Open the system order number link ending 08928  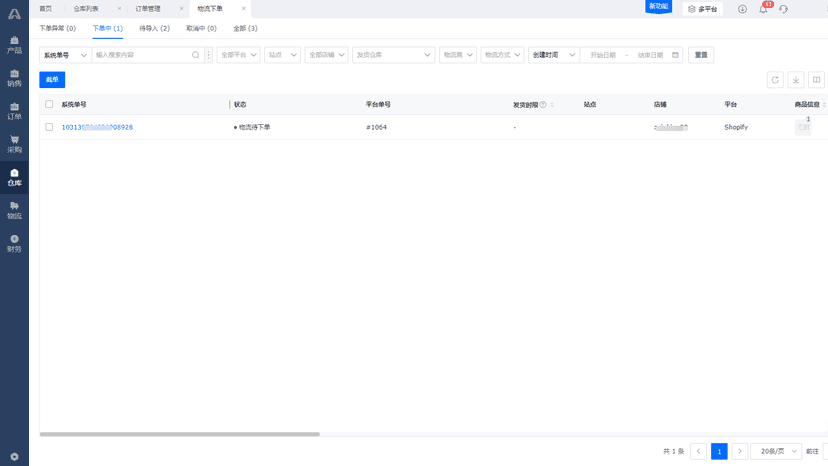97,127
